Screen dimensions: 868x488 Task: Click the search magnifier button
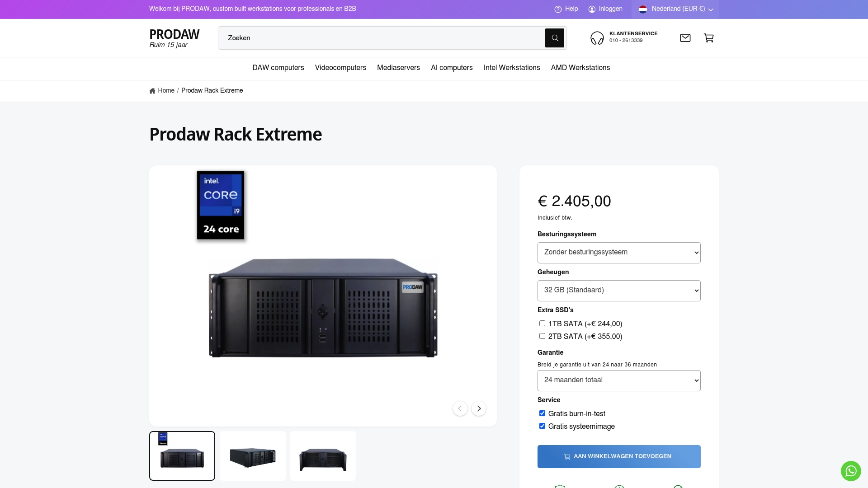(x=554, y=38)
